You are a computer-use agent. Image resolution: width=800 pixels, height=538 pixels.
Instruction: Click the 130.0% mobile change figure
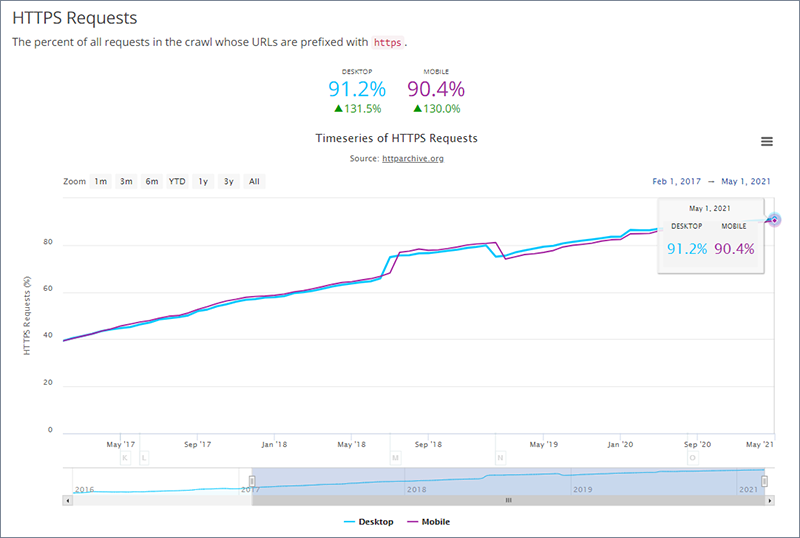(x=437, y=109)
